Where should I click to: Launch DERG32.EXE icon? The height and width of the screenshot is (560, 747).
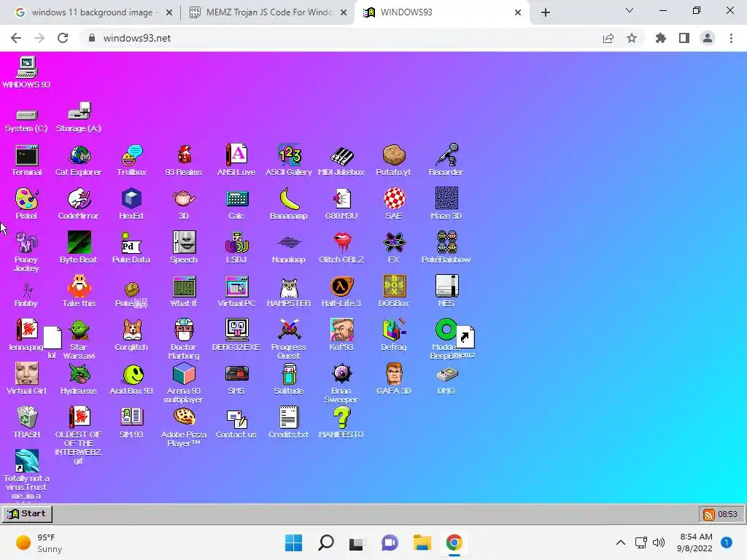click(236, 335)
